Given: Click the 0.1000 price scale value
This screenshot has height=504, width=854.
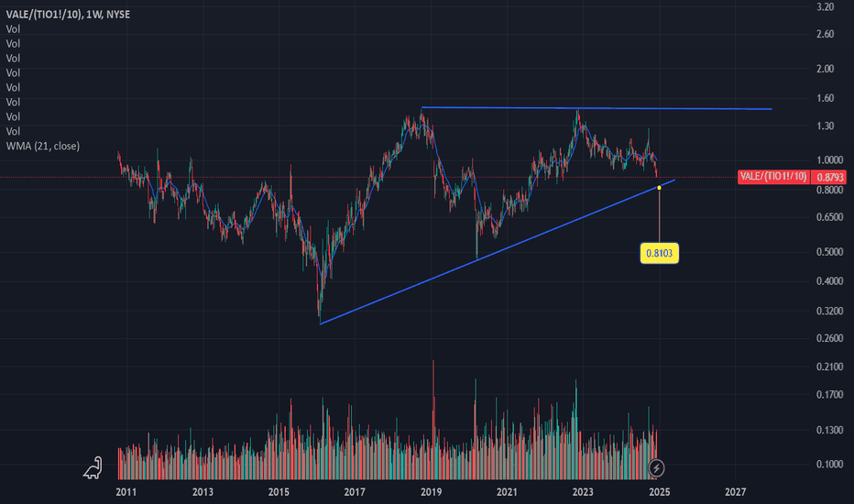Looking at the screenshot, I should (x=829, y=465).
